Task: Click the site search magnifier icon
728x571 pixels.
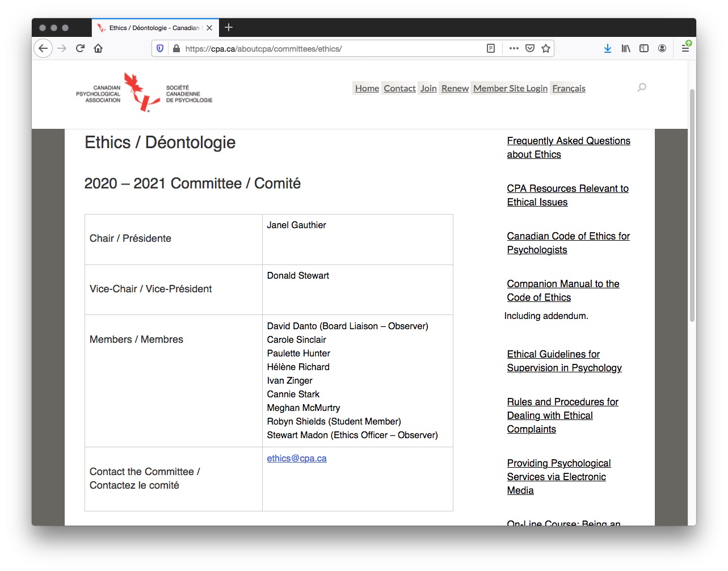Action: tap(642, 87)
